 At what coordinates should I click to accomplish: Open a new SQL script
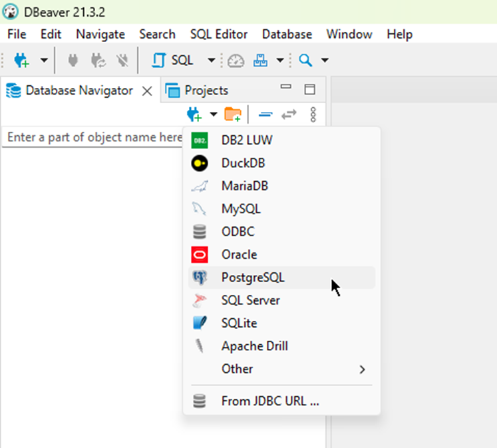172,60
